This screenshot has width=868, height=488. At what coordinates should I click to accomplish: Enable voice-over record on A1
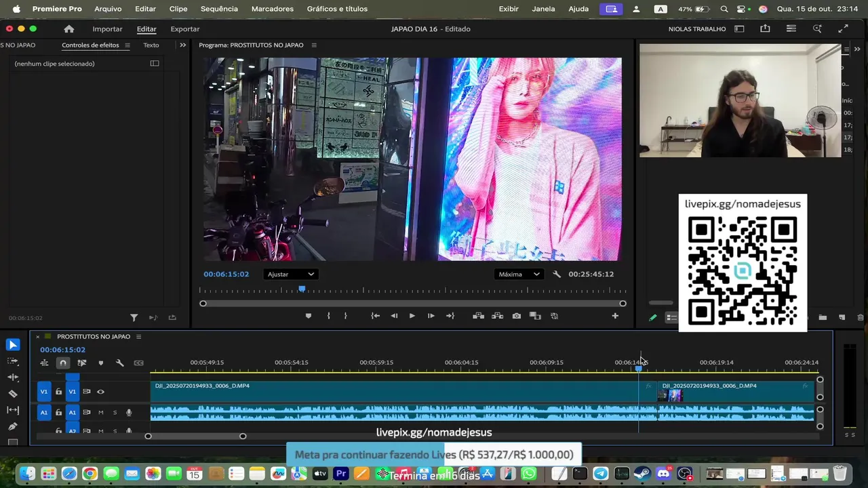[x=128, y=412]
